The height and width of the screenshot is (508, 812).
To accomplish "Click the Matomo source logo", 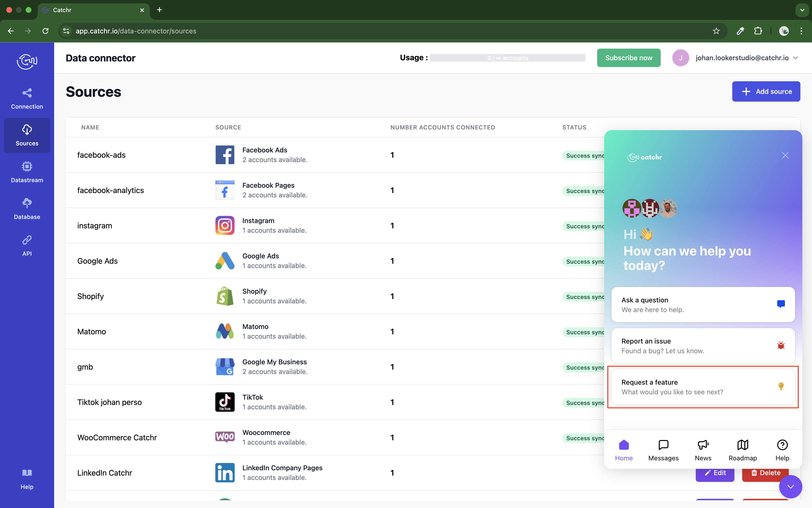I will point(225,331).
